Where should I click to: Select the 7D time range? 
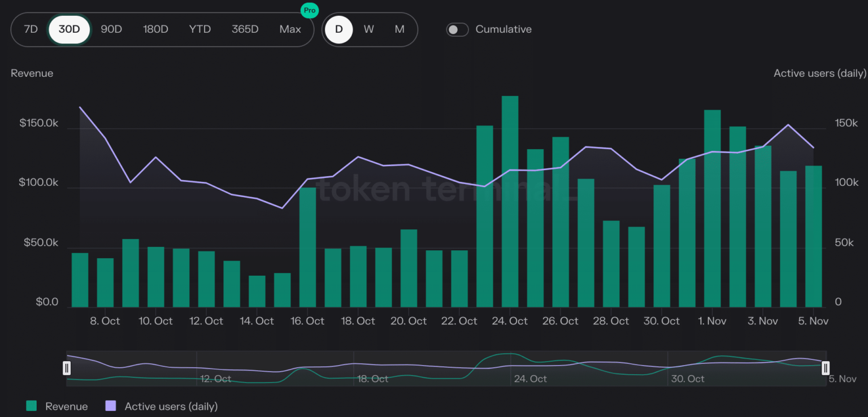point(31,29)
